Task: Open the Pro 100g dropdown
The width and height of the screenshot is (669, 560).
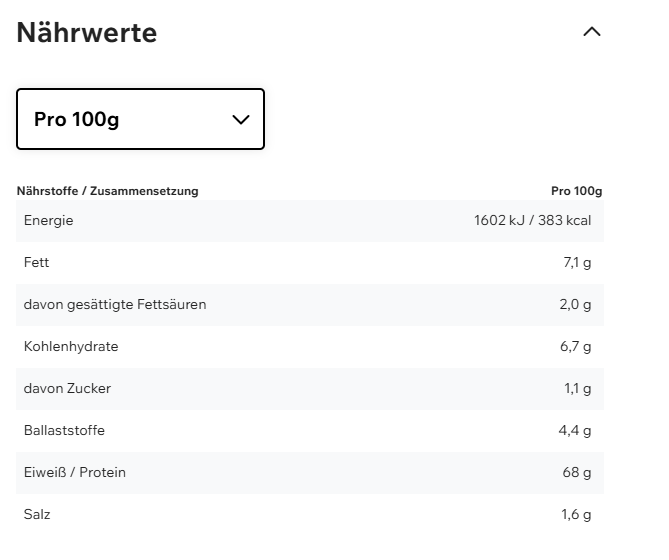Action: click(140, 119)
